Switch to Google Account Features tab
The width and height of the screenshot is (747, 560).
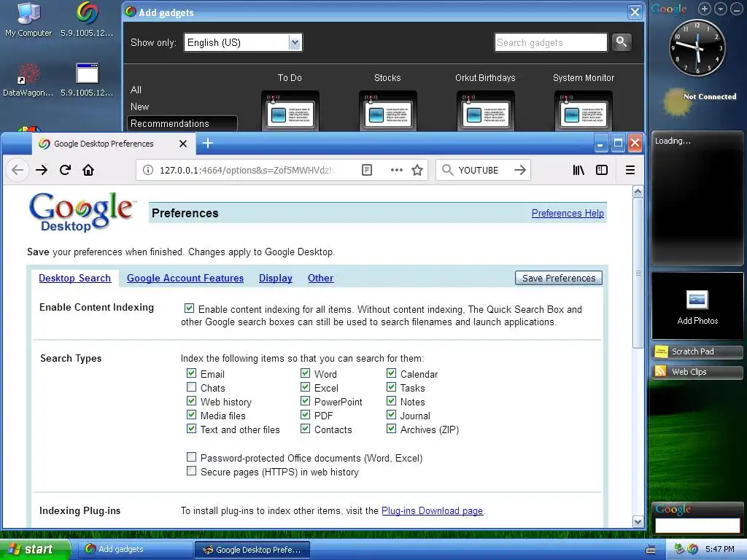click(x=185, y=278)
